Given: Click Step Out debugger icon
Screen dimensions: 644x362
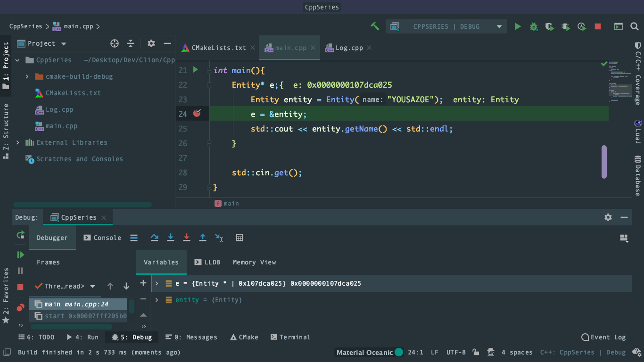Looking at the screenshot, I should click(x=203, y=238).
